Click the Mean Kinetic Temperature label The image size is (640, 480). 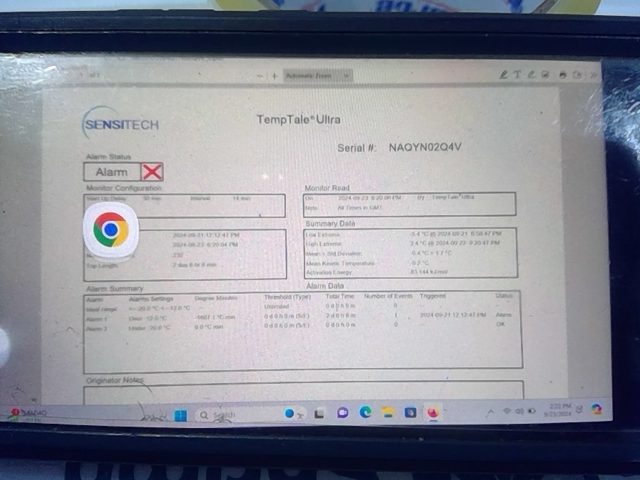coord(340,263)
